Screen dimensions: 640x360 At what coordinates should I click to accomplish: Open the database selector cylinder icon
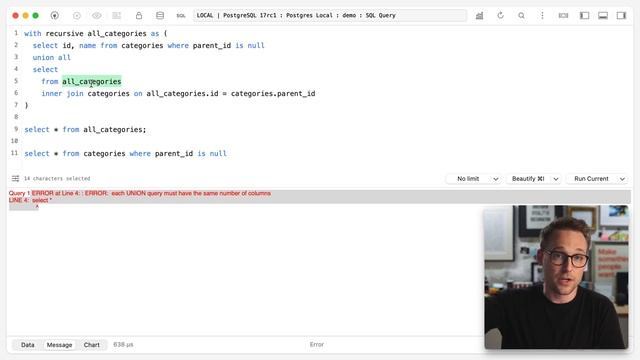pyautogui.click(x=160, y=16)
